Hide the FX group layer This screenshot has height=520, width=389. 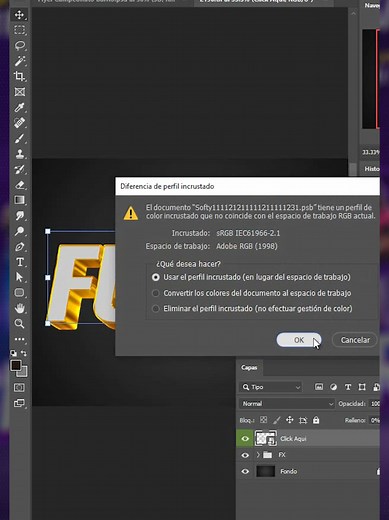[245, 455]
